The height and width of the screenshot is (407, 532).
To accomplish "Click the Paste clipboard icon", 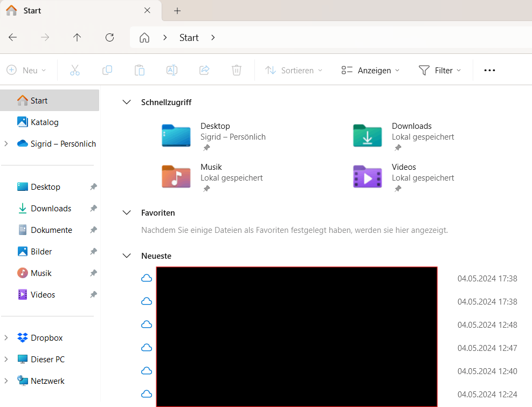I will [140, 70].
